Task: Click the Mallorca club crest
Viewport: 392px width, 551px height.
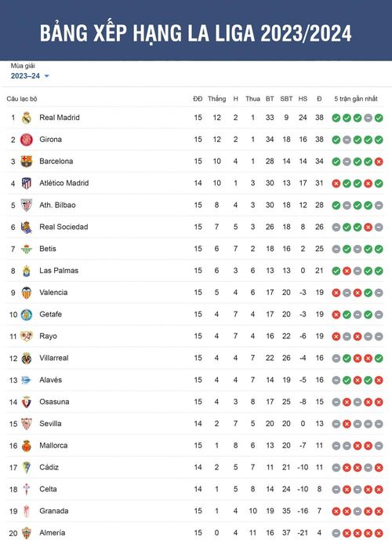Action: click(27, 446)
